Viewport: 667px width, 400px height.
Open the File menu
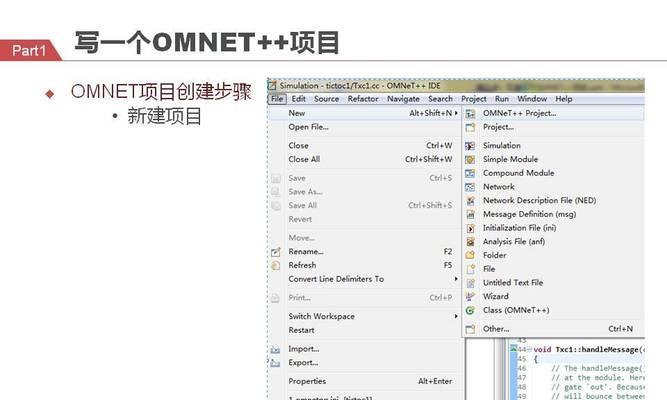pyautogui.click(x=277, y=99)
